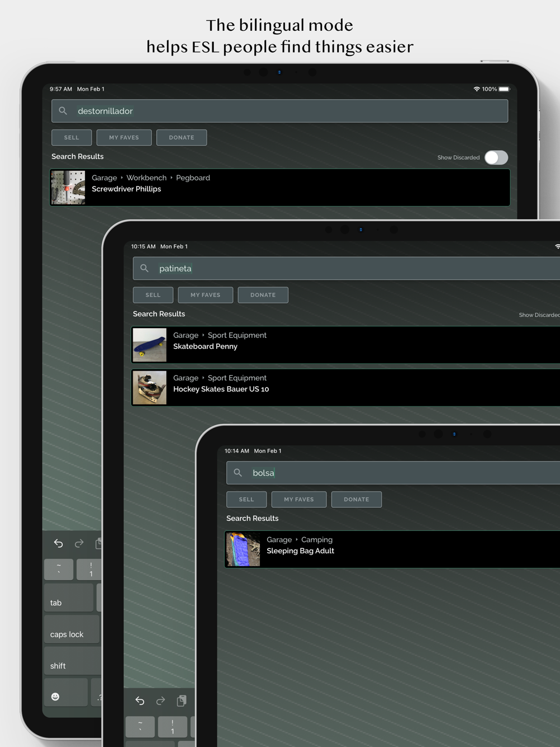Select Screwdriver Phillips result text
Viewport: 560px width, 747px height.
point(127,189)
